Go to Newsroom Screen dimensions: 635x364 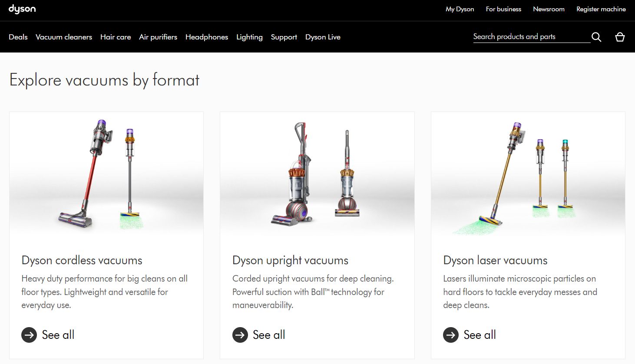(549, 9)
